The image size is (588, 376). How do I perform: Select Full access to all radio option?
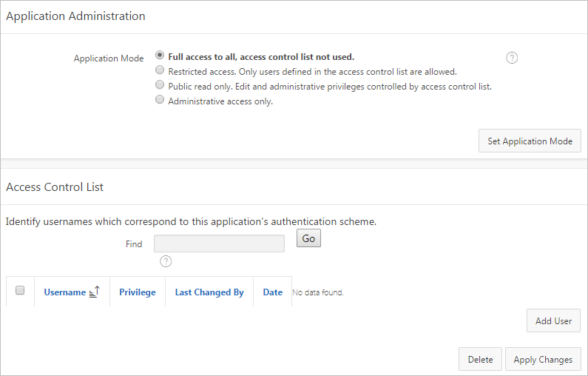click(160, 56)
